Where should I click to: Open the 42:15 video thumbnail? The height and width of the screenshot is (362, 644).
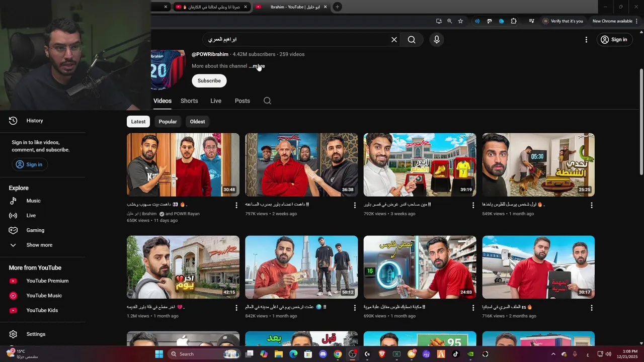[183, 267]
